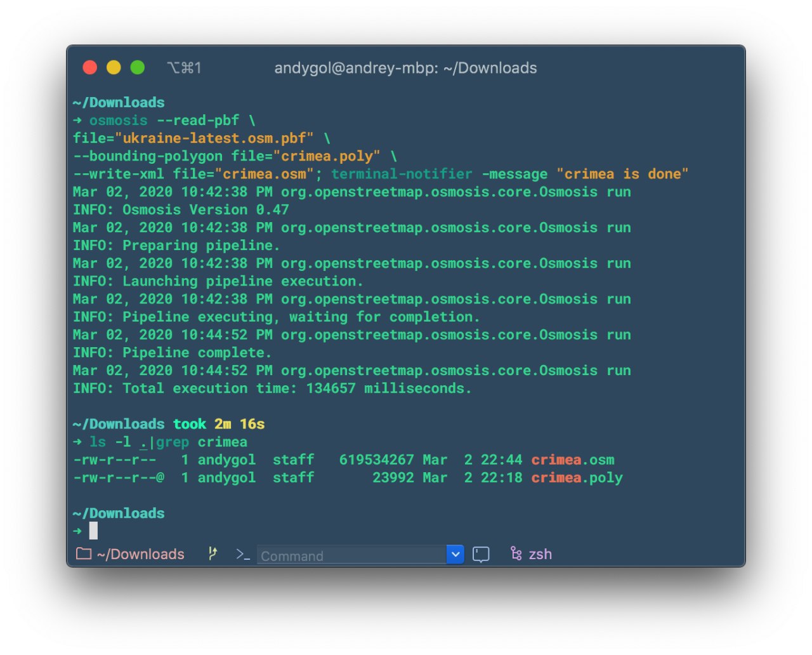Click the git branch status icon
This screenshot has width=812, height=655.
click(x=213, y=554)
